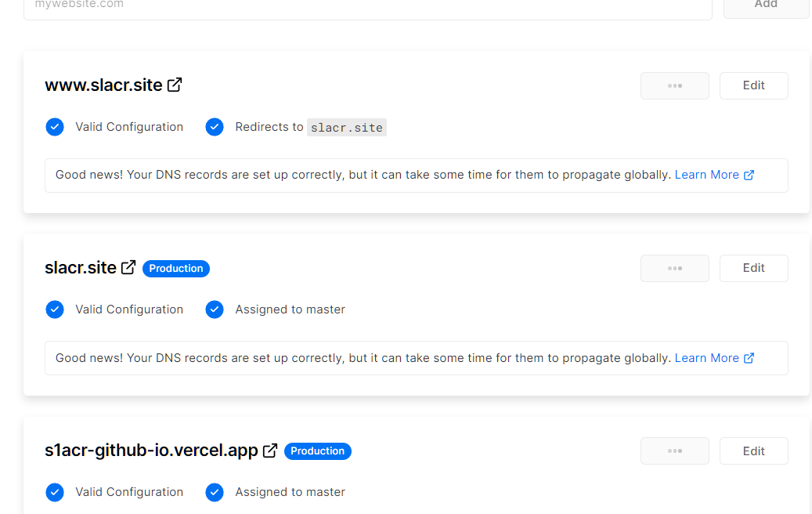
Task: Click Assigned to master checkmark for s1acr-github-io.vercel.app
Action: [215, 492]
